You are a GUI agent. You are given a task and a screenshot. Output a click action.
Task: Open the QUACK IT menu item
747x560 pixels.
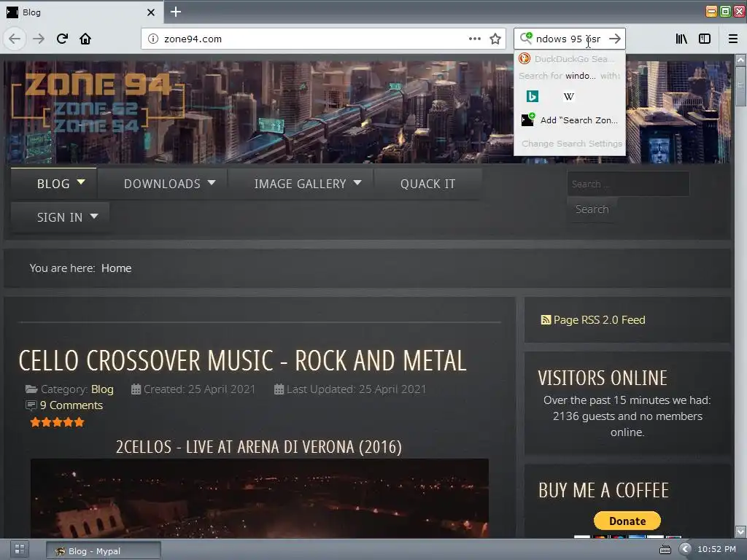[x=427, y=184]
